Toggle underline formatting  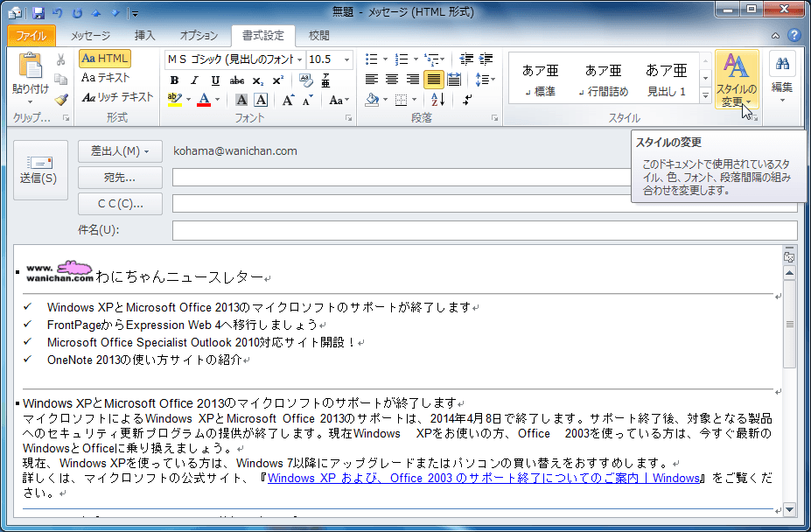coord(215,80)
